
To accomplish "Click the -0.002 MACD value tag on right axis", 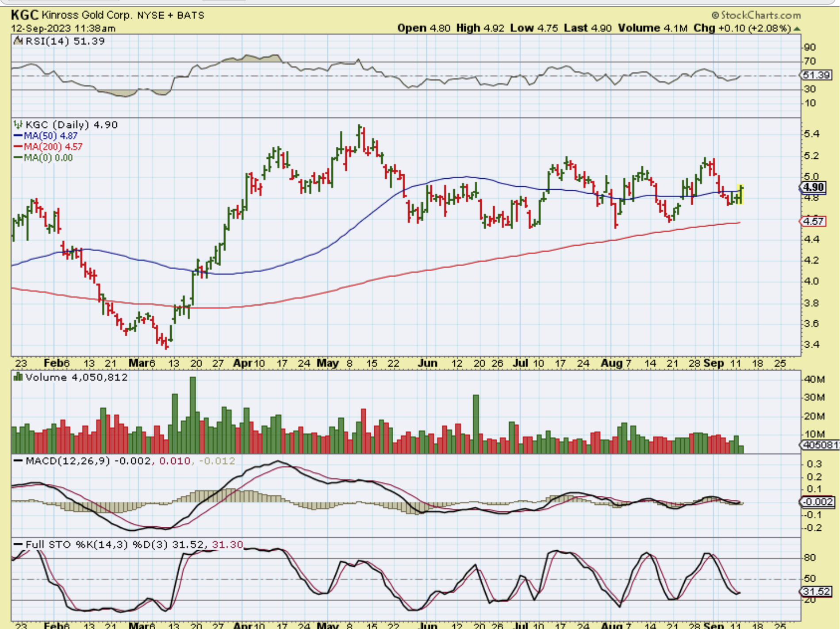I will pos(817,502).
